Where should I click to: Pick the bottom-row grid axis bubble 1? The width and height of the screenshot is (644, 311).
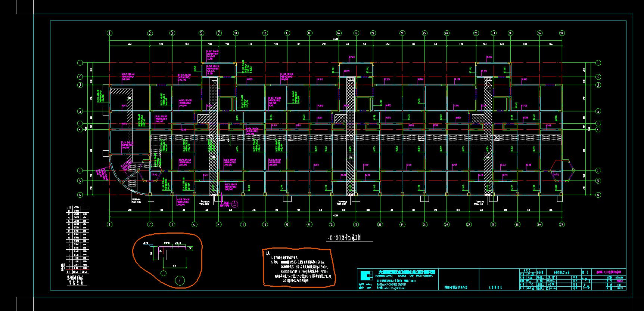pyautogui.click(x=109, y=225)
